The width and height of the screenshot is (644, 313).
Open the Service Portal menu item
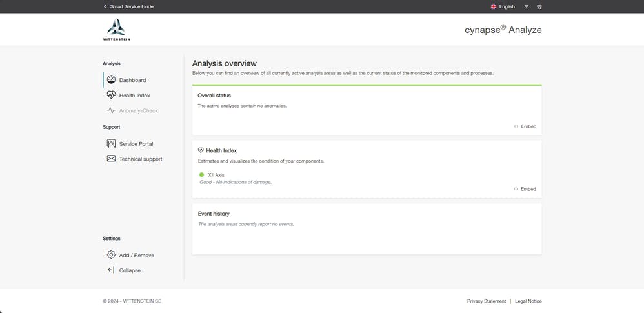136,144
